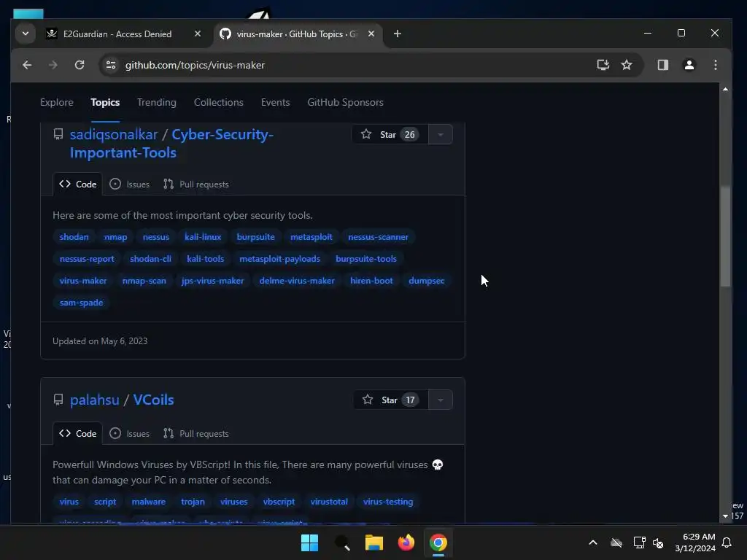This screenshot has width=747, height=560.
Task: Click the burpsuite topic tag
Action: [256, 237]
